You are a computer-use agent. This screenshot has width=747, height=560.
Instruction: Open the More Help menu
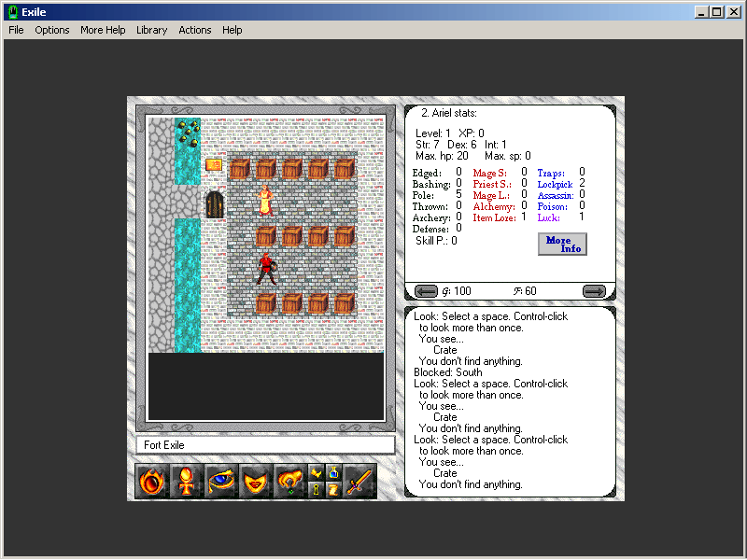(x=103, y=30)
